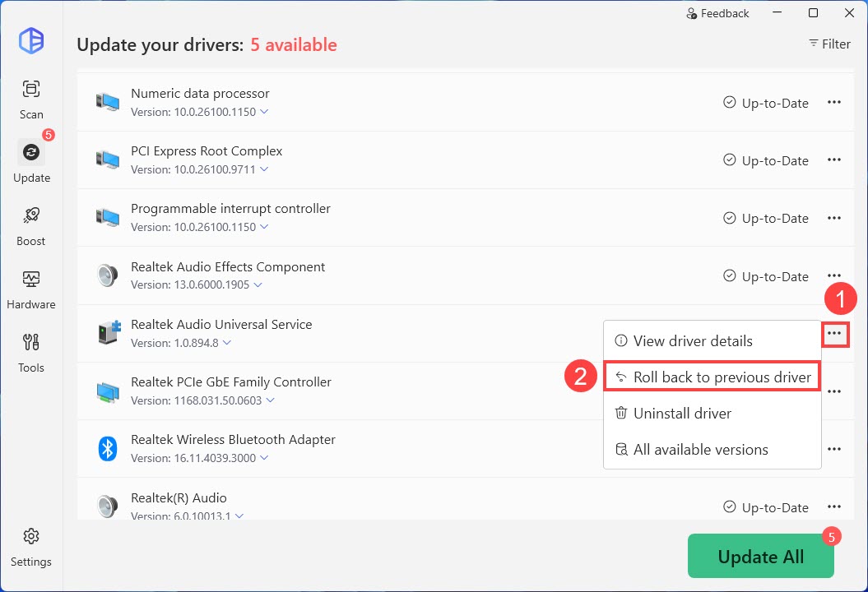
Task: Expand version dropdown for Programmable interrupt controller
Action: [264, 226]
